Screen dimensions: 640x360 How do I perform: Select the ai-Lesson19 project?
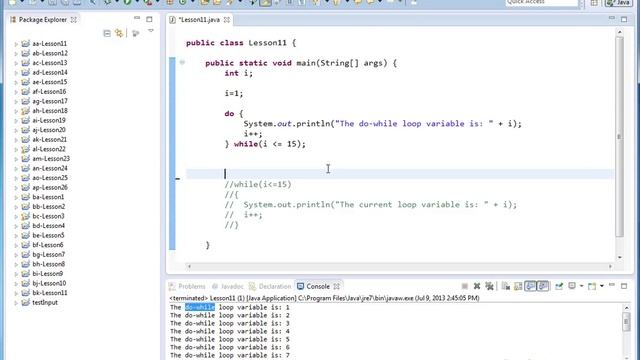point(49,120)
